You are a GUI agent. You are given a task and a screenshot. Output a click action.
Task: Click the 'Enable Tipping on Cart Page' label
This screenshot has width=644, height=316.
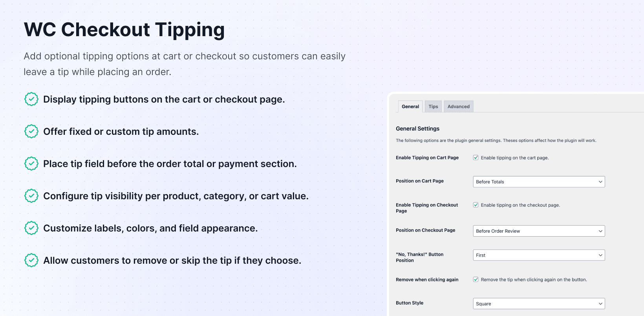click(427, 158)
